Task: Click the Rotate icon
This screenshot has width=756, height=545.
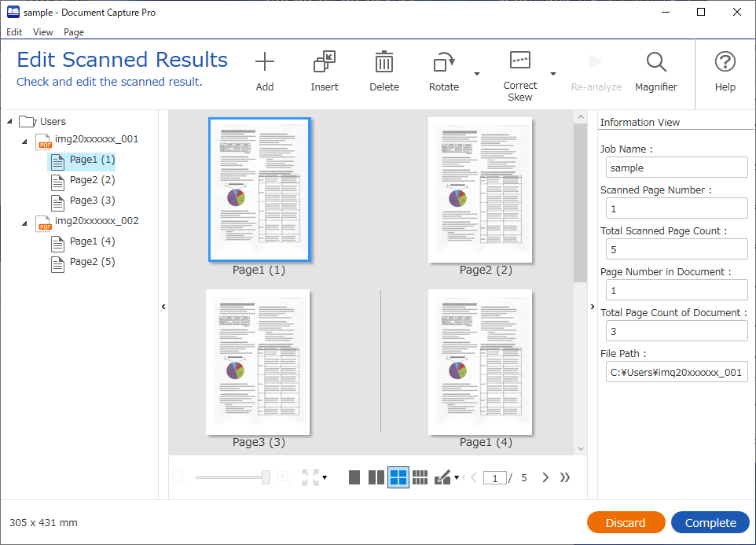Action: pos(444,62)
